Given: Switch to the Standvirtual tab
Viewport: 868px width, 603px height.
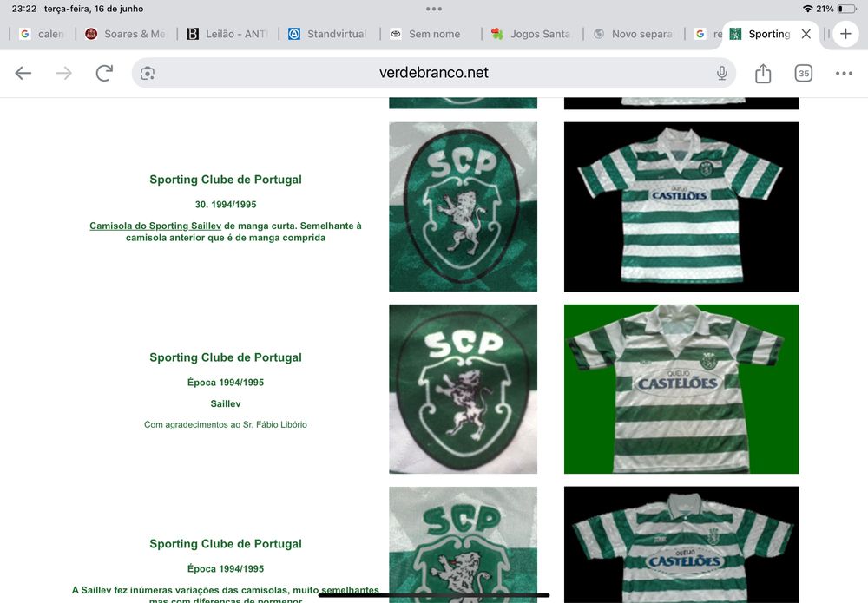Looking at the screenshot, I should pos(329,34).
